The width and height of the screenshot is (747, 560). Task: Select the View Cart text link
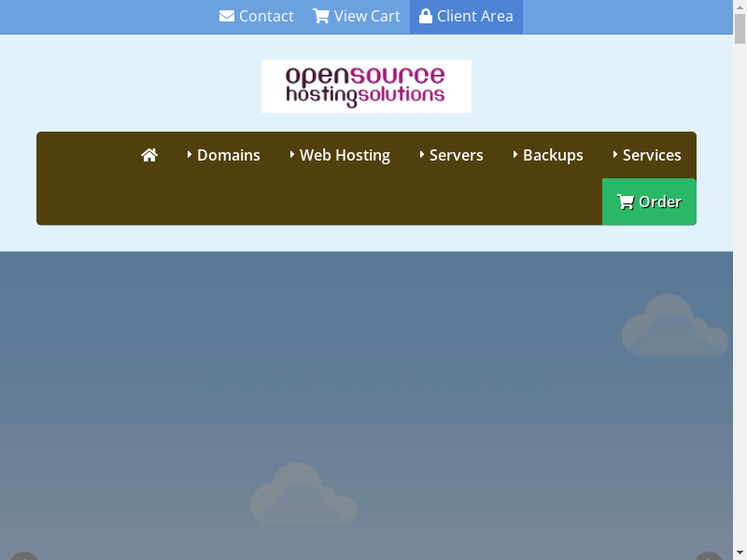367,17
